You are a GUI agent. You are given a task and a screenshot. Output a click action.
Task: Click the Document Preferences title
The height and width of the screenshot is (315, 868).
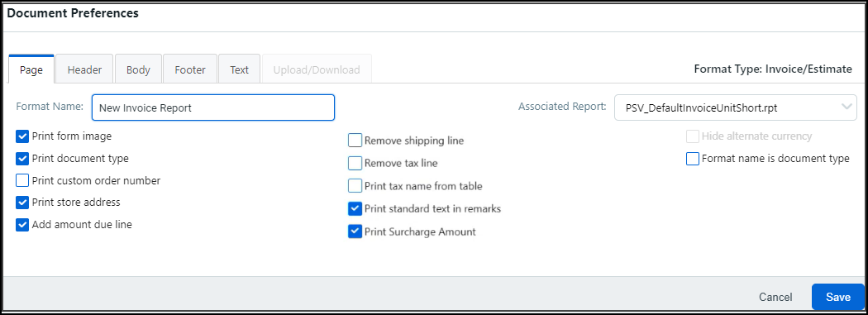(x=73, y=13)
